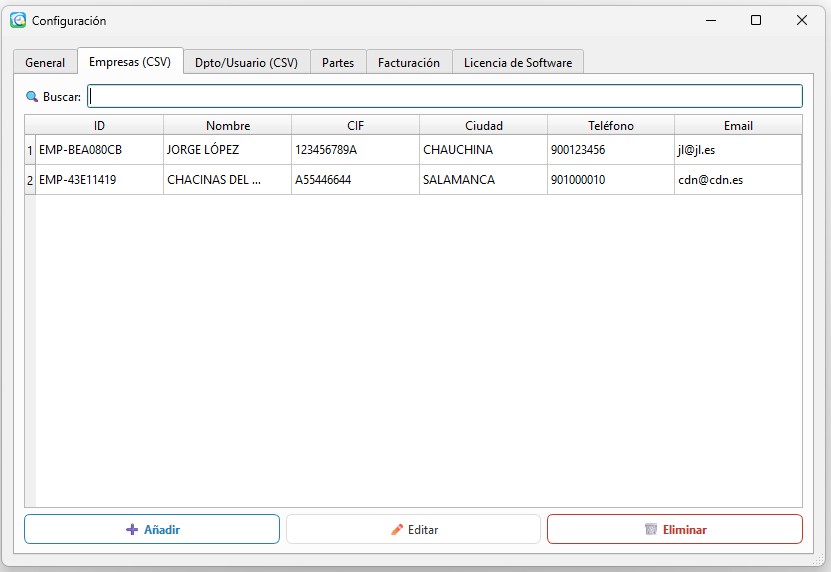Close the Configuración window
This screenshot has width=831, height=572.
tap(802, 20)
